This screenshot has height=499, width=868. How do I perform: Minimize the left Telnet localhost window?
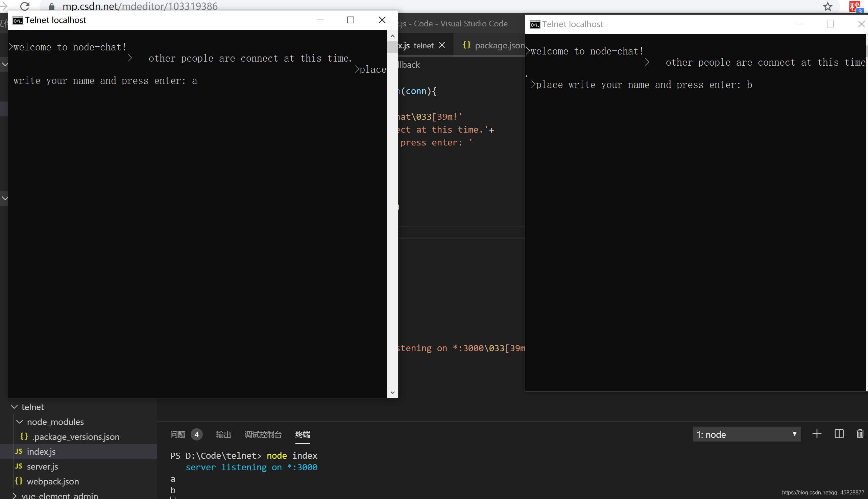(320, 20)
